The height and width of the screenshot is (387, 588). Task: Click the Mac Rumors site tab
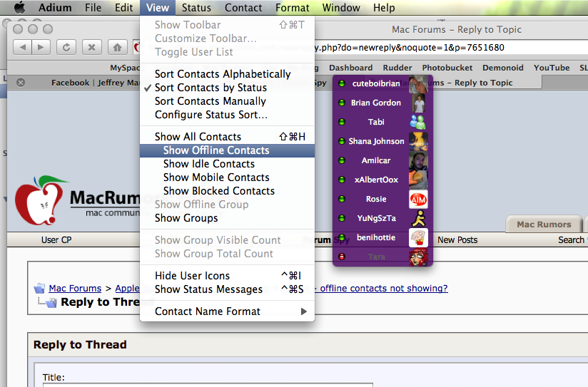tap(544, 225)
